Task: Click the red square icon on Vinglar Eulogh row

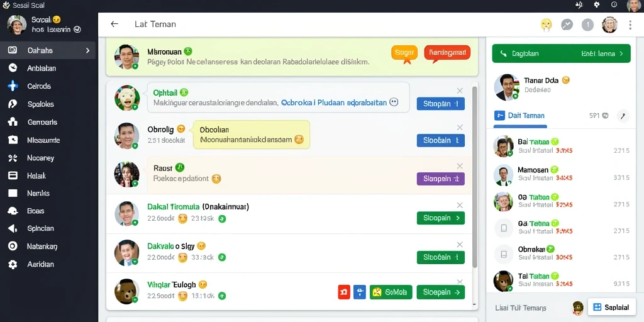Action: (344, 292)
